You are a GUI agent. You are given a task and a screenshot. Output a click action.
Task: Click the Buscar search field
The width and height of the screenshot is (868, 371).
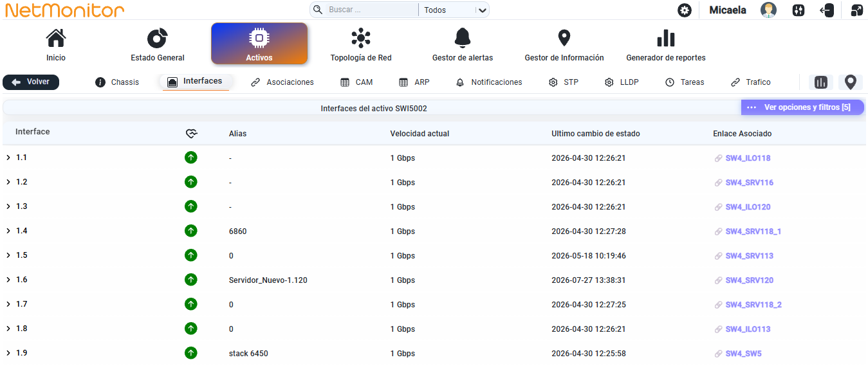click(371, 10)
